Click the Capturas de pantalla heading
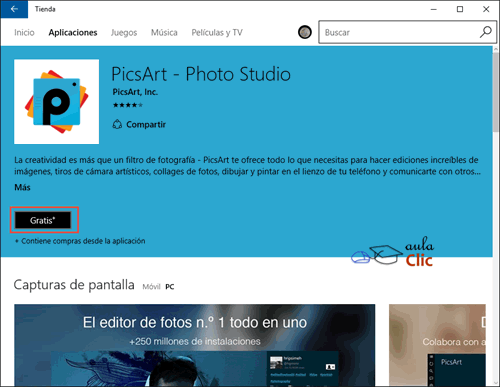Image resolution: width=500 pixels, height=387 pixels. (74, 285)
